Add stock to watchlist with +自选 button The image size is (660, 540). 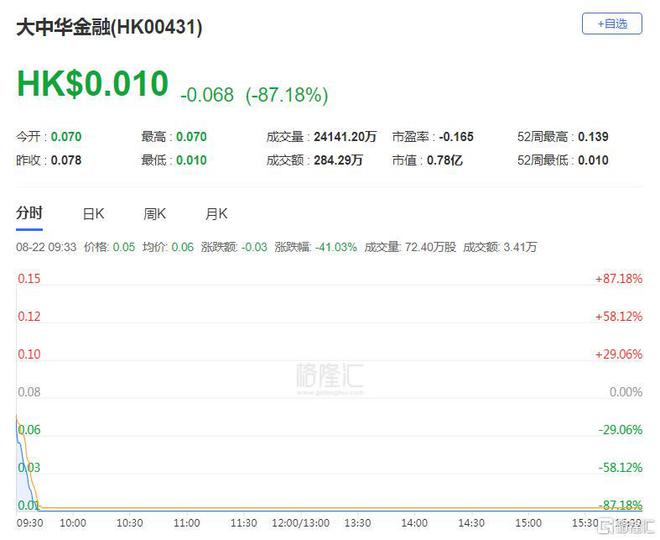[x=612, y=24]
